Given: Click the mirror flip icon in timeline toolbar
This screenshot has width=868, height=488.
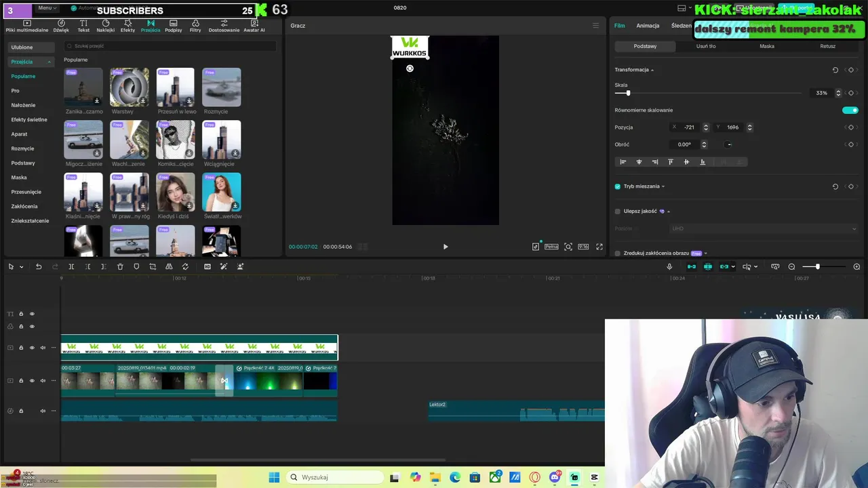Looking at the screenshot, I should point(169,266).
